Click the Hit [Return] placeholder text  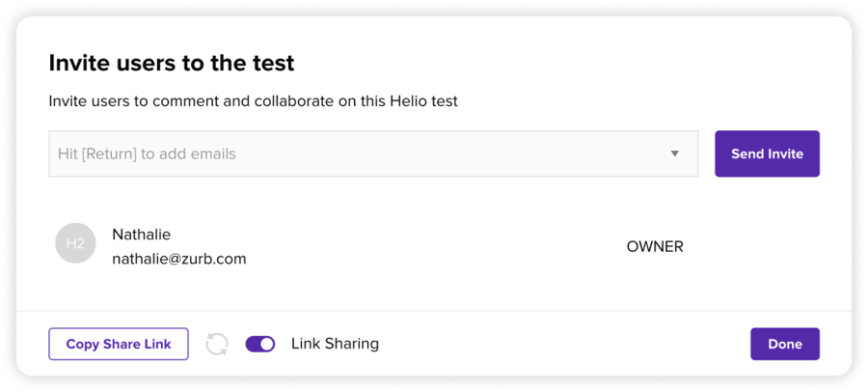147,154
